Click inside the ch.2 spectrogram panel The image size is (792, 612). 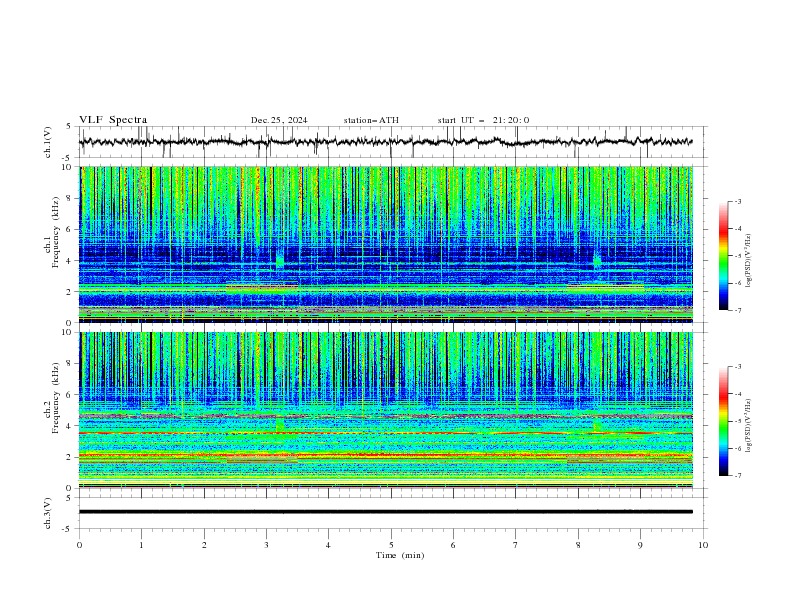tap(385, 410)
